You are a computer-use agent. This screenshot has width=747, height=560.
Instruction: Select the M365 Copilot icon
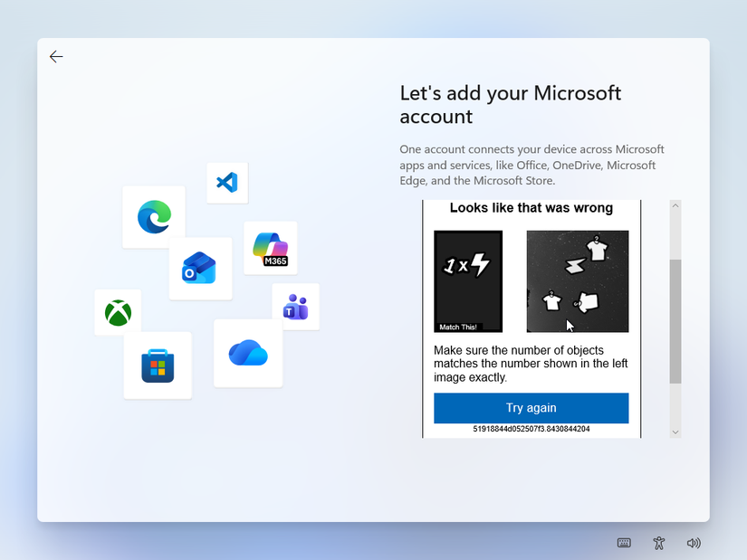271,248
